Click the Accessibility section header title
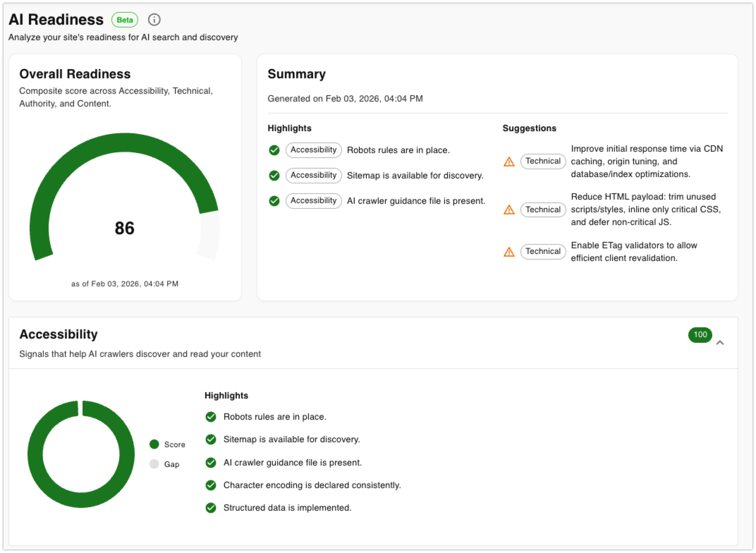 pyautogui.click(x=59, y=334)
